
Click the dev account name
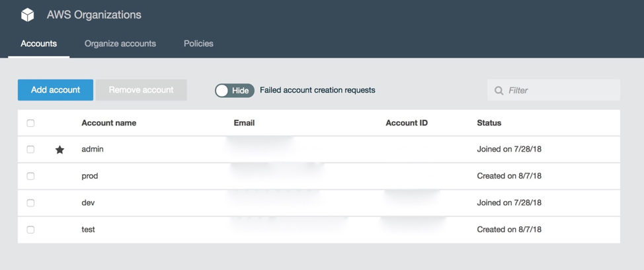click(88, 202)
